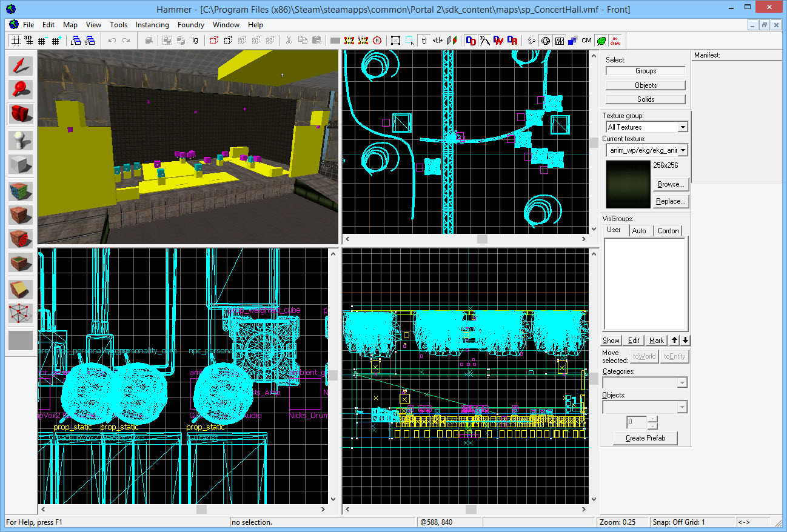Click the scissors Cut icon
The height and width of the screenshot is (532, 787).
(x=289, y=41)
